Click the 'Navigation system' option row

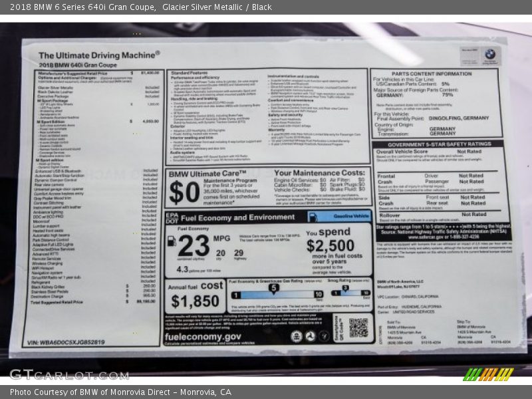tap(94, 273)
